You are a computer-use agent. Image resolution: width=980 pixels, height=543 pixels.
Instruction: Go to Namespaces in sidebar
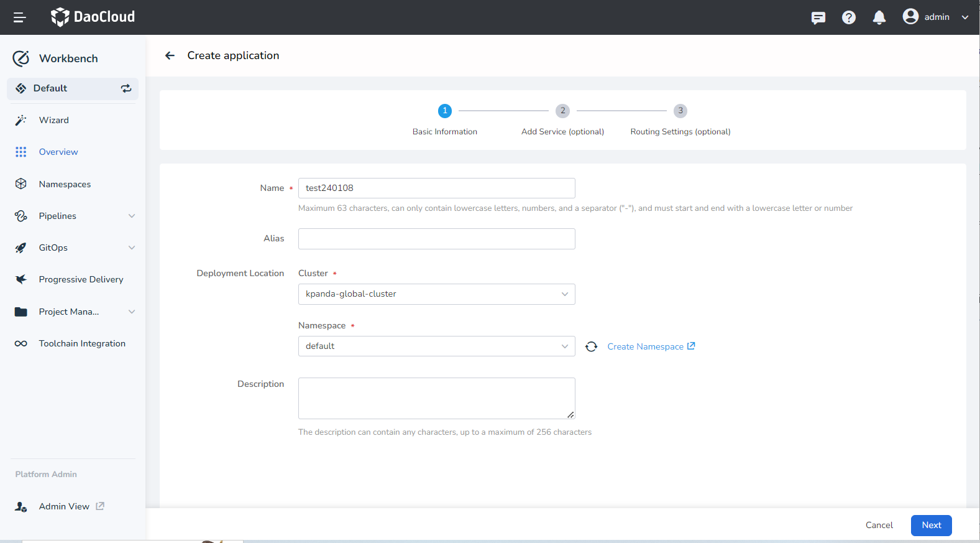click(65, 184)
